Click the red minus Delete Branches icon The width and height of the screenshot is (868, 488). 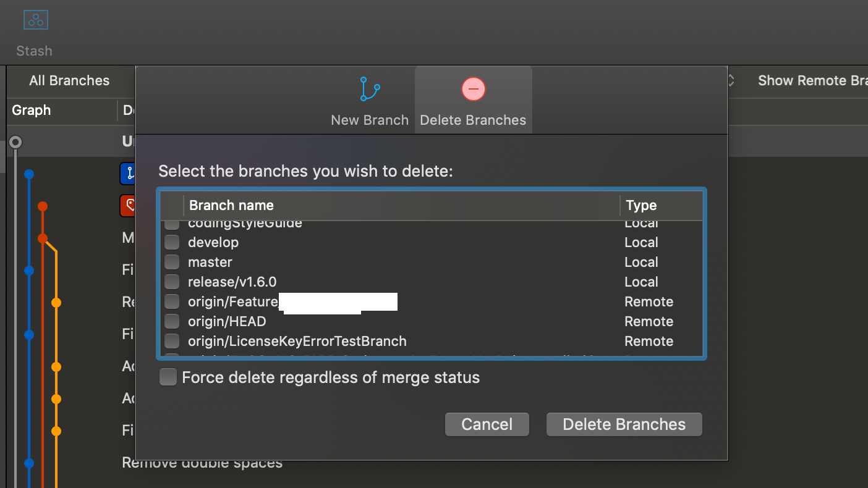[473, 89]
